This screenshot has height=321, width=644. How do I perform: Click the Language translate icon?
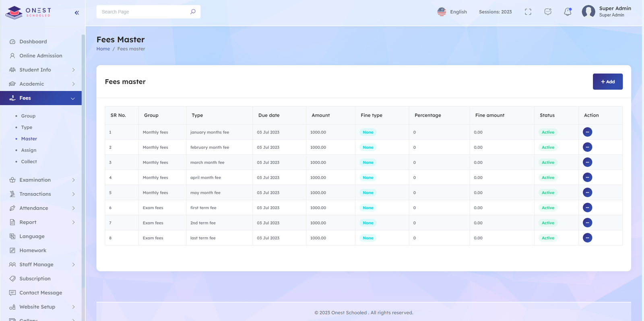point(12,236)
